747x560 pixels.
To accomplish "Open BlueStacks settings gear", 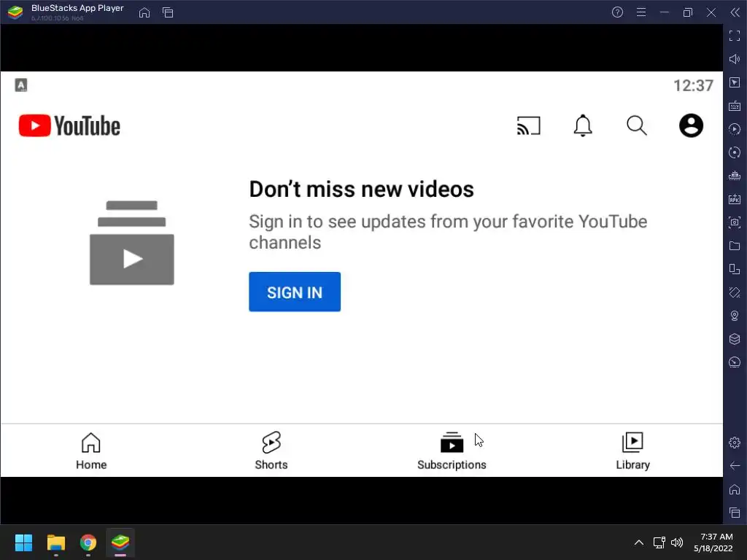I will click(x=735, y=443).
